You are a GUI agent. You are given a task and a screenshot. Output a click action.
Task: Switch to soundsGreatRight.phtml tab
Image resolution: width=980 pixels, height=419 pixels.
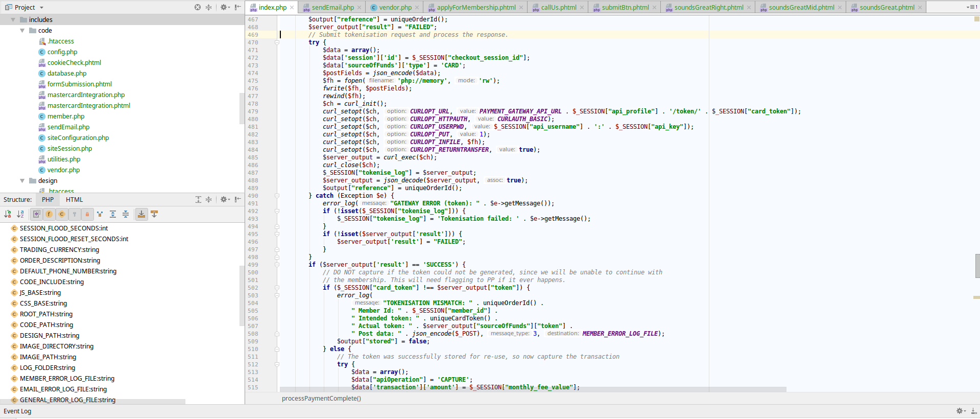pyautogui.click(x=708, y=7)
